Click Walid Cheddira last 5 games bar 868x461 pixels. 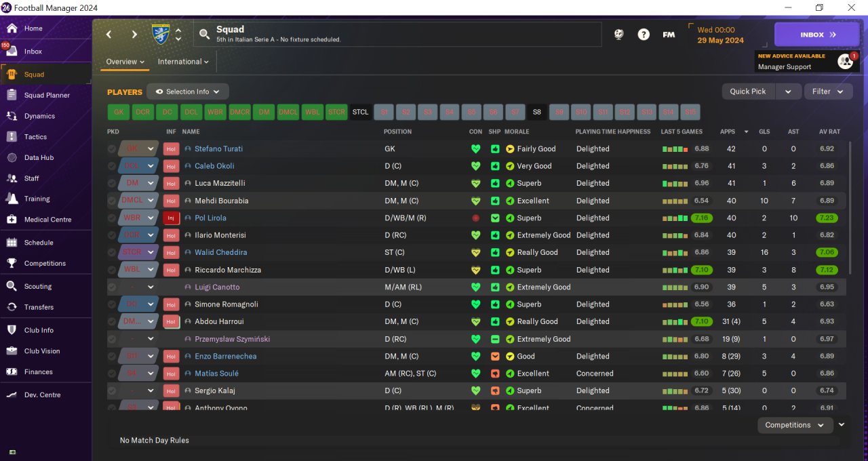click(x=675, y=253)
